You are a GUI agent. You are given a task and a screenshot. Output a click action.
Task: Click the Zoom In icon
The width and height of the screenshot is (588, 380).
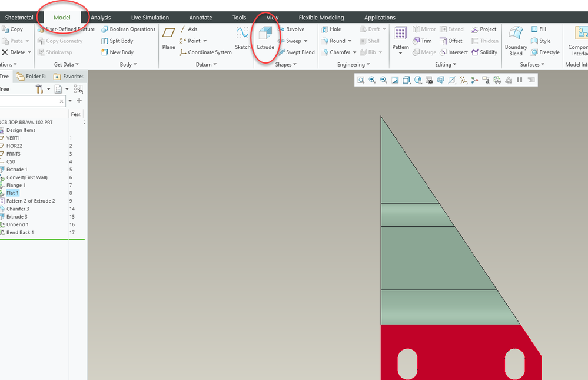(x=372, y=80)
